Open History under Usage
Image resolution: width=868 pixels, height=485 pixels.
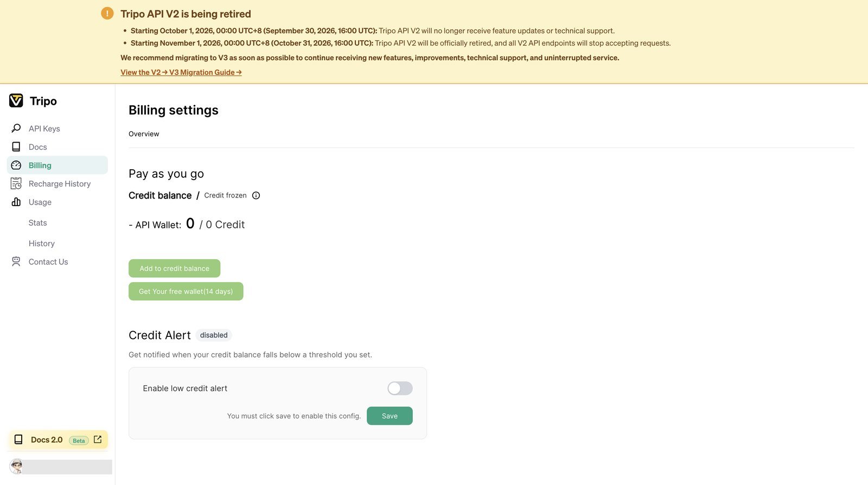[42, 244]
